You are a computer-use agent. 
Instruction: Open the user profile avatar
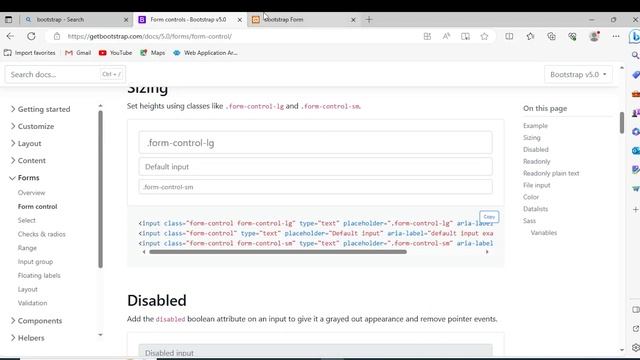coord(594,36)
